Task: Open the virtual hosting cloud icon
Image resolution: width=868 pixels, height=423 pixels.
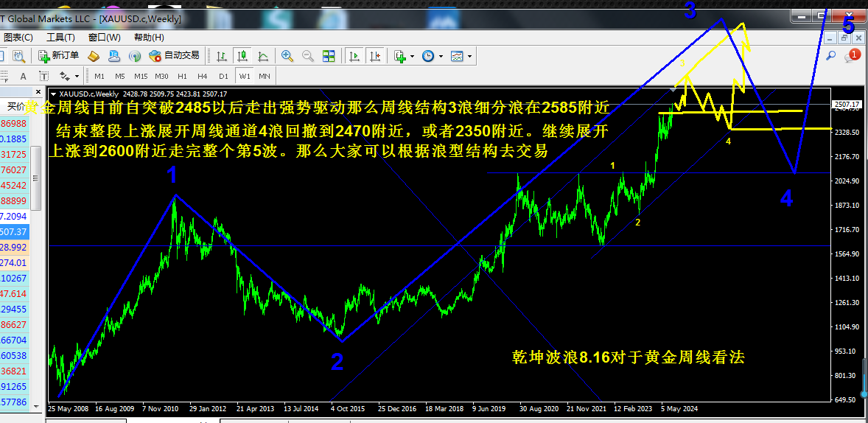Action: coord(114,56)
